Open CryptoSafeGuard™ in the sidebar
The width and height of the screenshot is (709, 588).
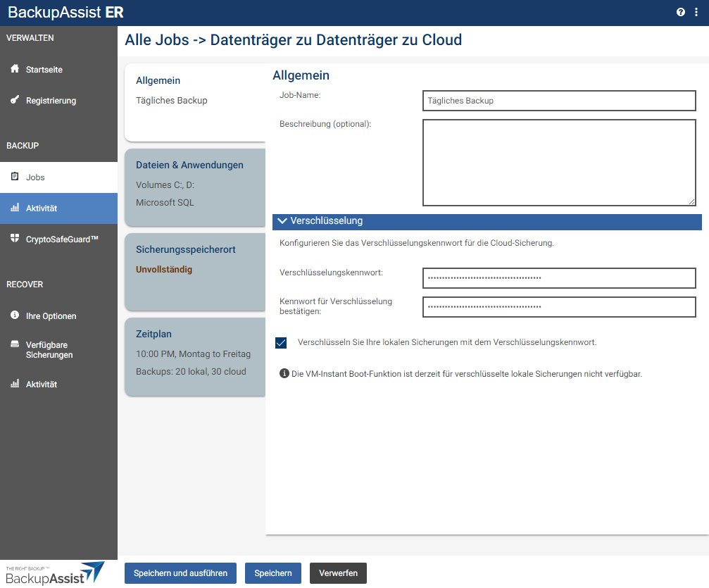[x=58, y=239]
